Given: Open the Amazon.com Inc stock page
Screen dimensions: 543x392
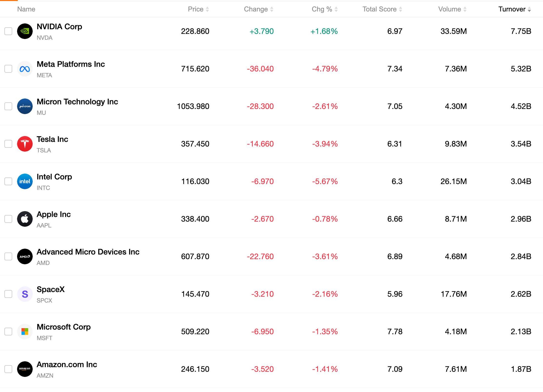Looking at the screenshot, I should click(67, 364).
